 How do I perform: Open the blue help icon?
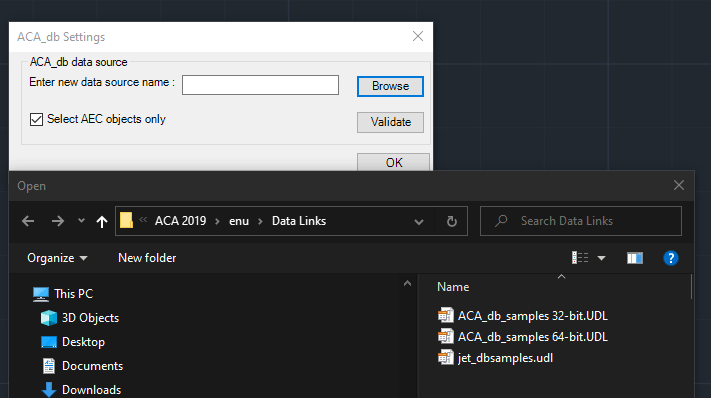[x=671, y=258]
